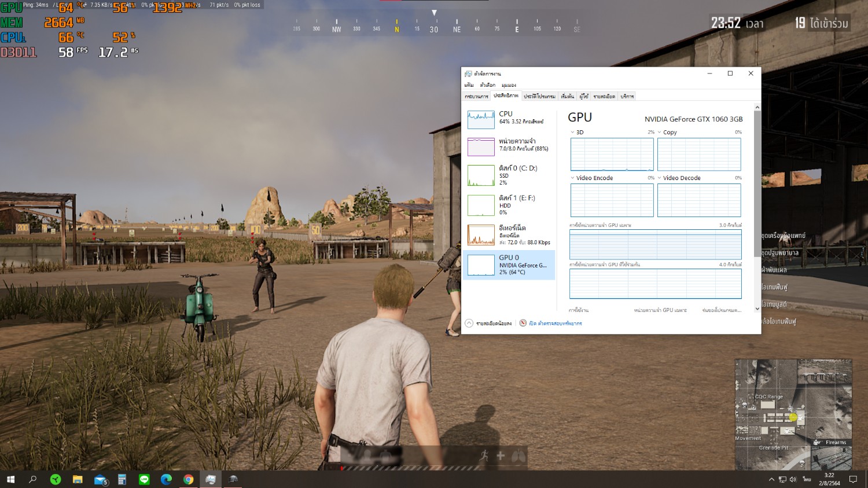868x488 pixels.
Task: Show hidden system tray icons chevron
Action: click(x=771, y=479)
